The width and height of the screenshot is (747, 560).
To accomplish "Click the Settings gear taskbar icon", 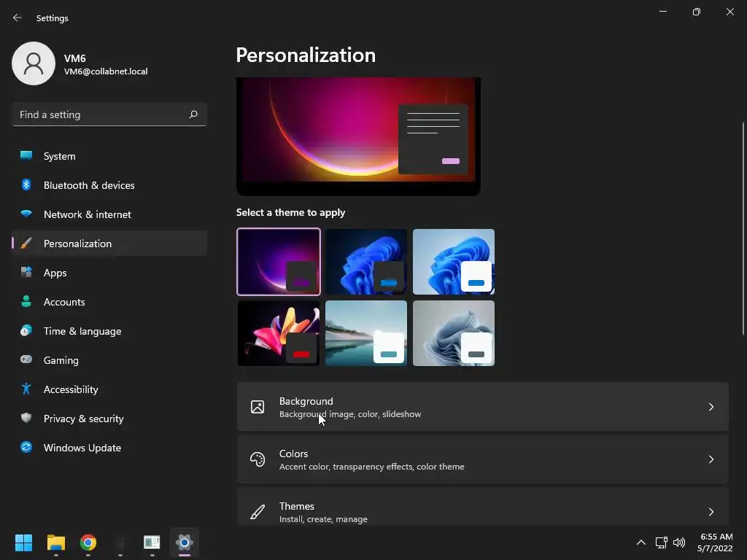I will click(x=185, y=542).
